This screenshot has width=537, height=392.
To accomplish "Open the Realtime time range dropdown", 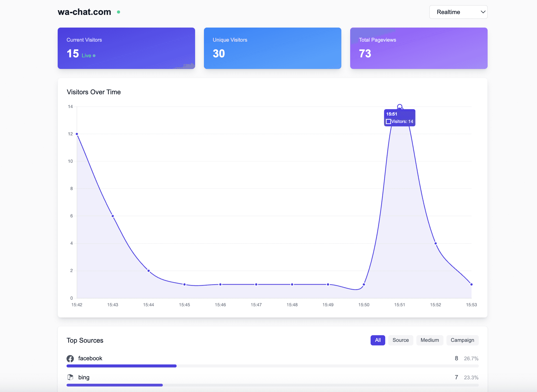I will click(x=458, y=12).
